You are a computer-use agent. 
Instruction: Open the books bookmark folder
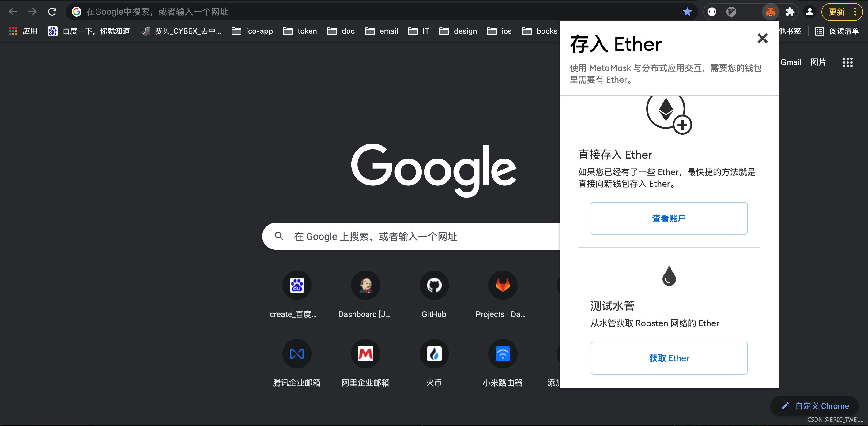click(x=539, y=31)
